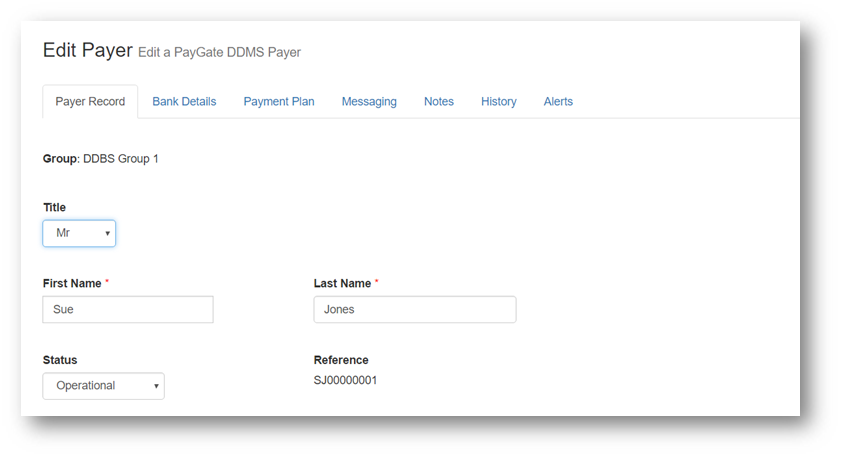Click the Reference label
Viewport: 842px width, 458px height.
pyautogui.click(x=341, y=360)
